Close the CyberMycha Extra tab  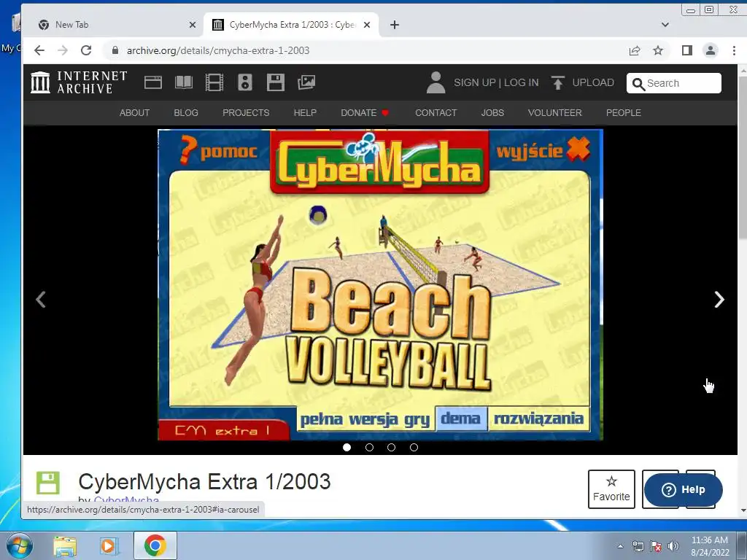coord(367,25)
